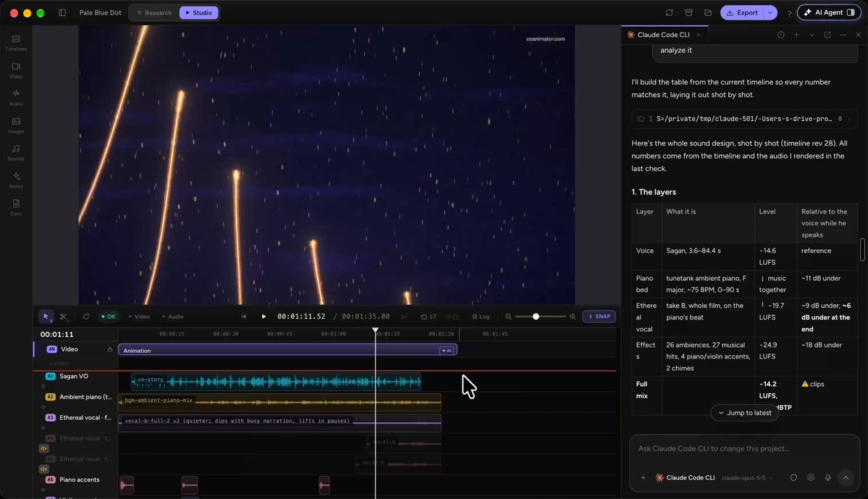Screen dimensions: 868x499
Task: Open the chat panel more options ellipsis
Action: [843, 35]
